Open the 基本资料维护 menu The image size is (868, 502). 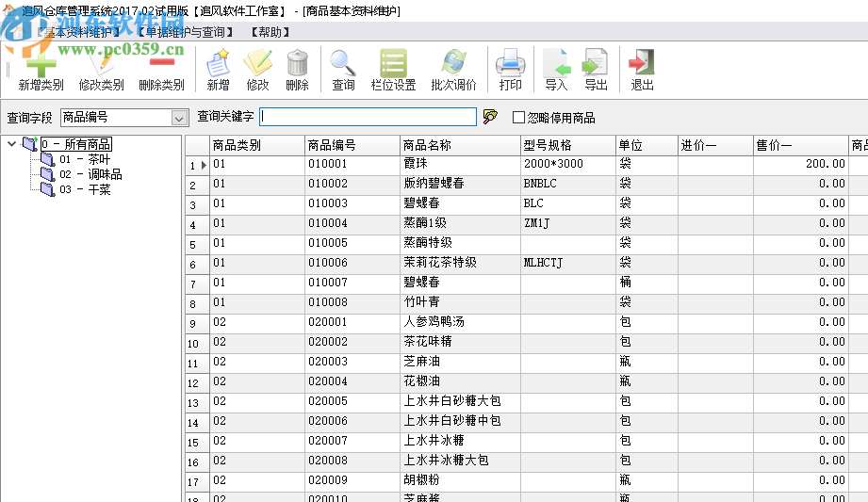click(77, 32)
